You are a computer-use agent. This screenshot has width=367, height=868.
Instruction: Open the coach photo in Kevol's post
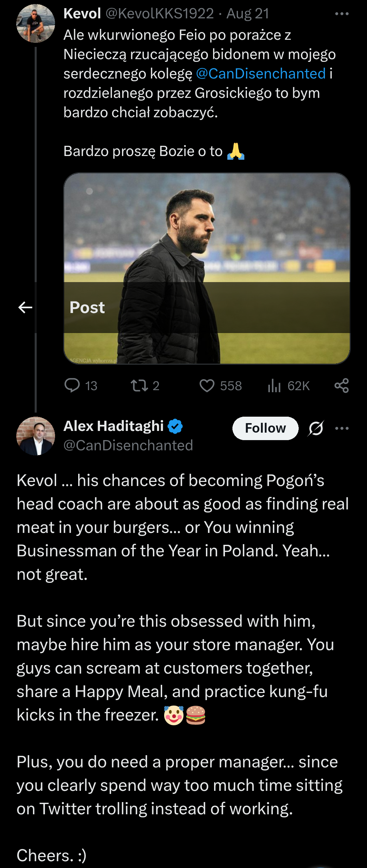click(x=207, y=238)
